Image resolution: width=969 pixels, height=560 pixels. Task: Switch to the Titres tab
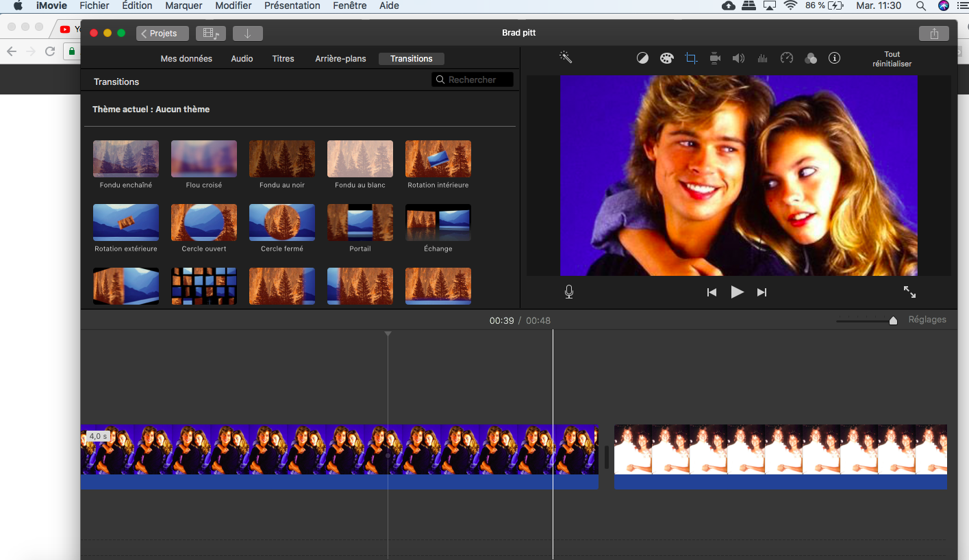point(283,59)
